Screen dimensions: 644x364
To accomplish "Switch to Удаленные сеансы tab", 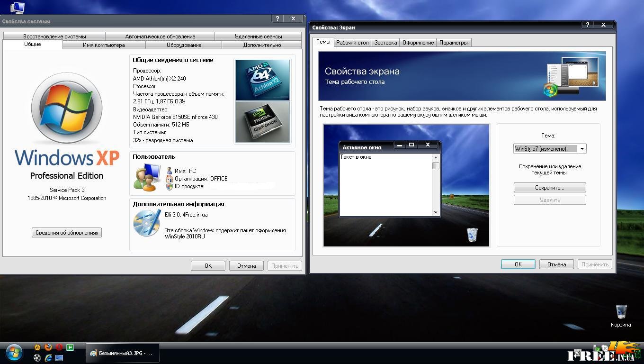I will point(258,36).
